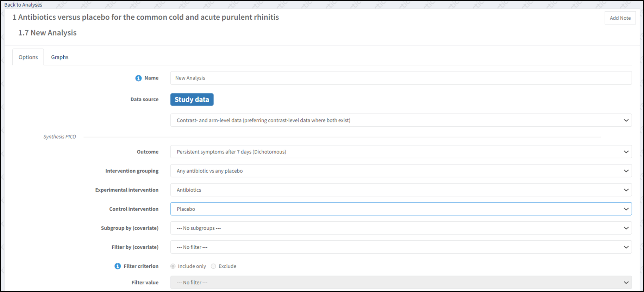The image size is (644, 292).
Task: Click the info icon beside Filter criterion
Action: coord(118,266)
